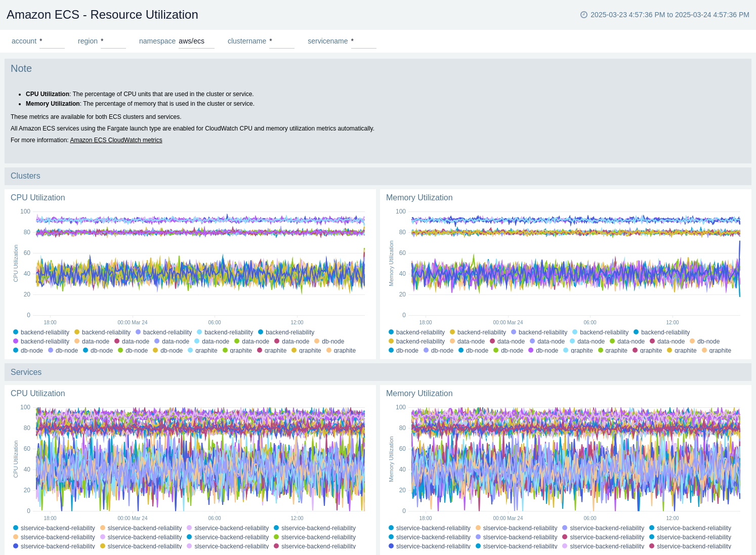Click the region filter input field
756x555 pixels.
pos(113,41)
